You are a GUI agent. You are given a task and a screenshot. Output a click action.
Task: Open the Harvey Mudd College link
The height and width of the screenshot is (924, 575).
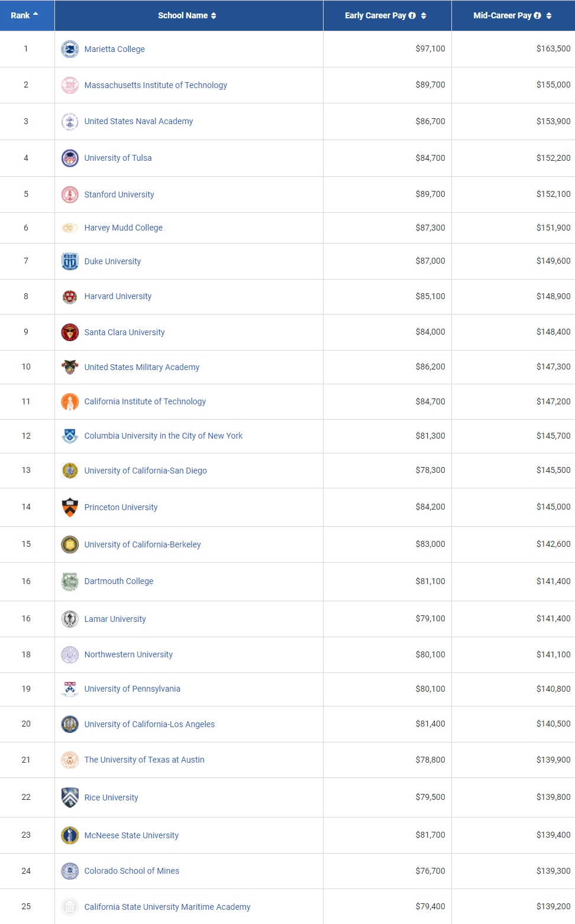[x=123, y=228]
